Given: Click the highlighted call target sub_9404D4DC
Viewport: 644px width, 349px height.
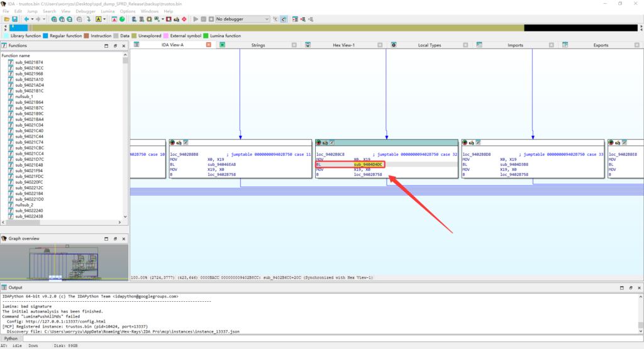Looking at the screenshot, I should coord(368,164).
